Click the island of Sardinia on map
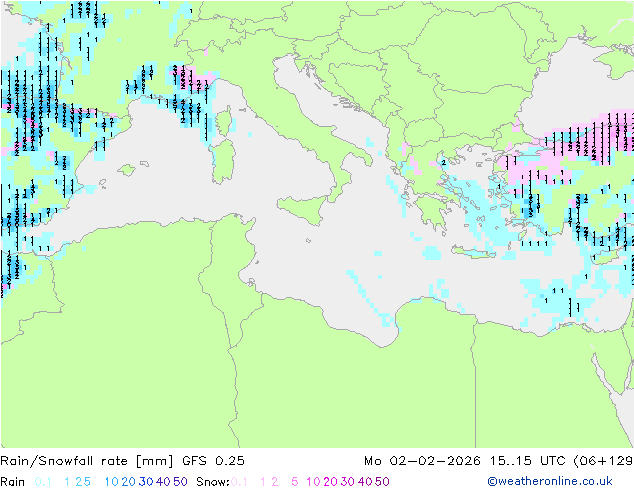The image size is (634, 490). click(x=223, y=162)
